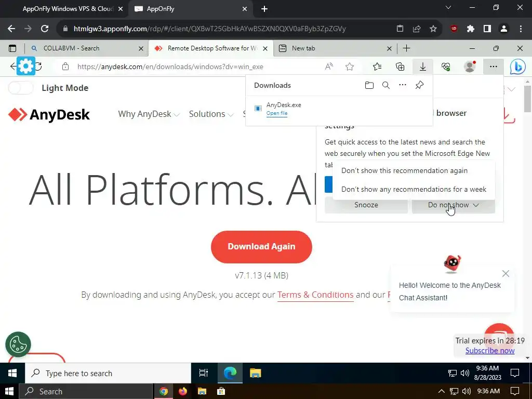Open Chrome's extensions puzzle icon

point(471,29)
